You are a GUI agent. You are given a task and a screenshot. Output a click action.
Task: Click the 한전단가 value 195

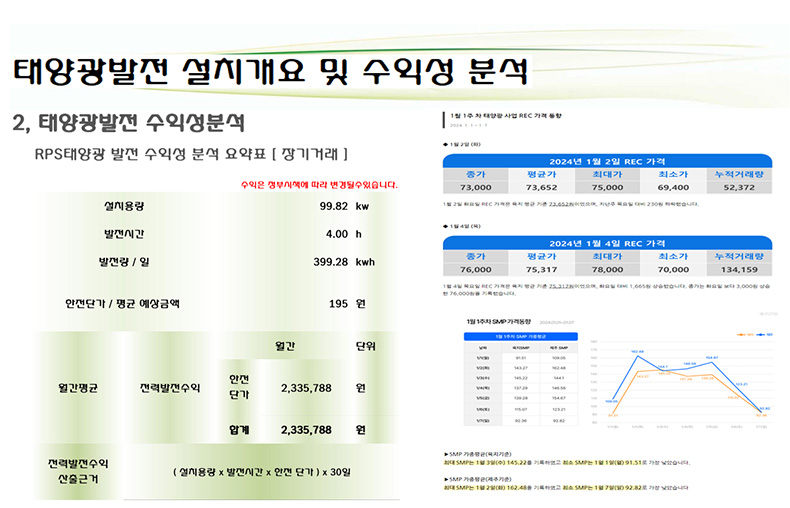pos(338,303)
